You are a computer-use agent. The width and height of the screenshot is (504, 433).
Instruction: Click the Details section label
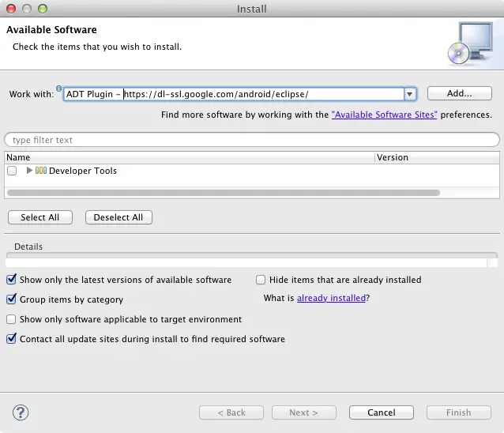point(28,247)
